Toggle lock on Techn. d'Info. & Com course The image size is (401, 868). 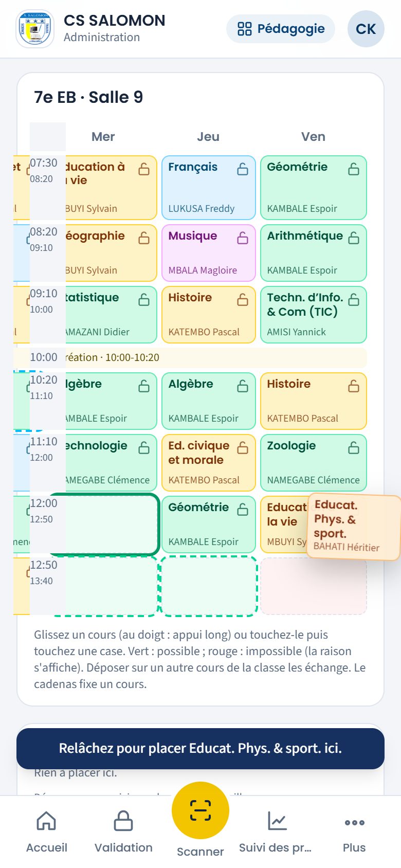point(354,300)
